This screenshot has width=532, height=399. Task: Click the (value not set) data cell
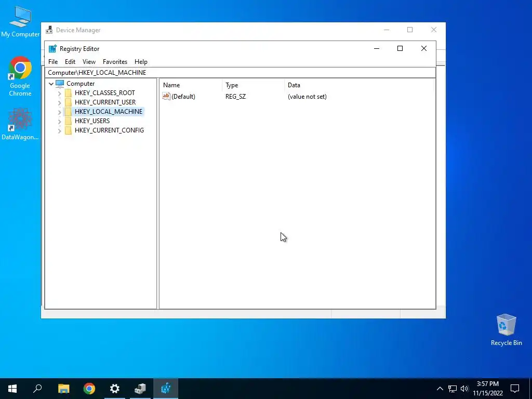coord(307,97)
